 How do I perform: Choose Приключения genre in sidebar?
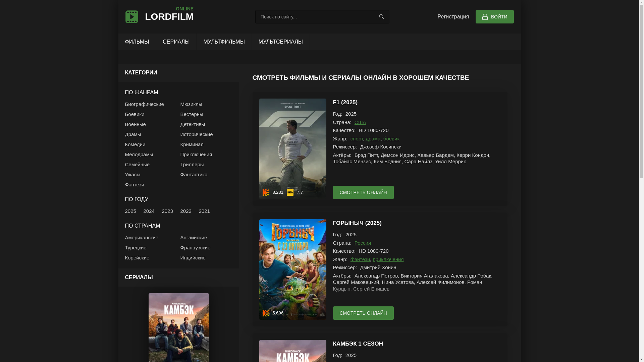point(196,155)
